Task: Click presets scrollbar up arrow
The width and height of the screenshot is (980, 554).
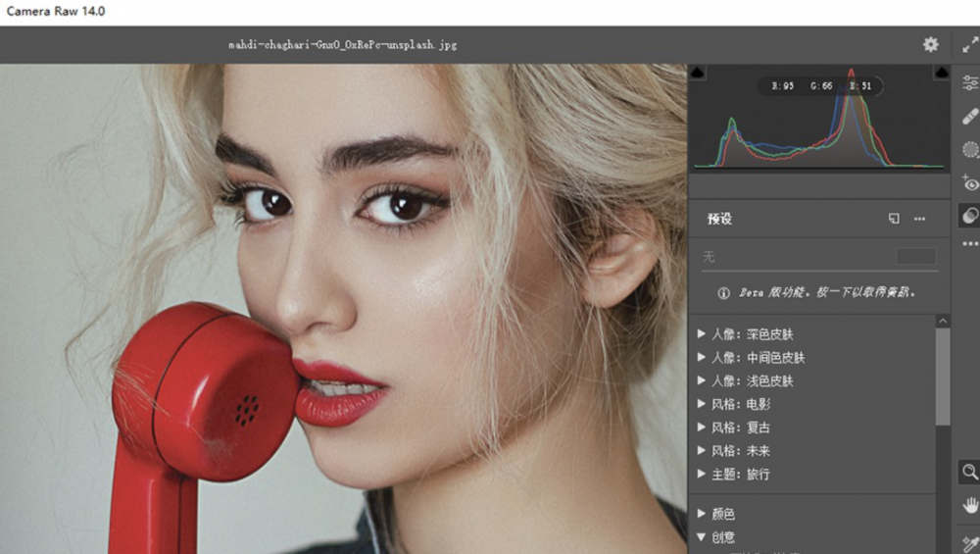Action: 943,321
